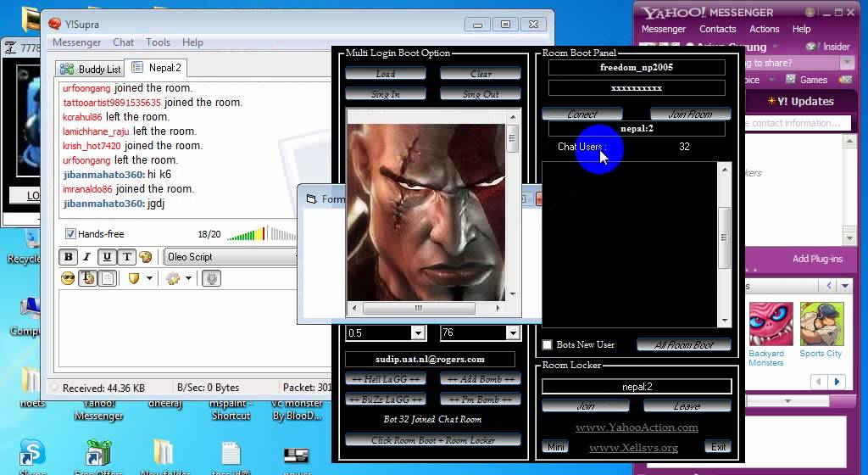Click the Hell LaGG button

386,379
